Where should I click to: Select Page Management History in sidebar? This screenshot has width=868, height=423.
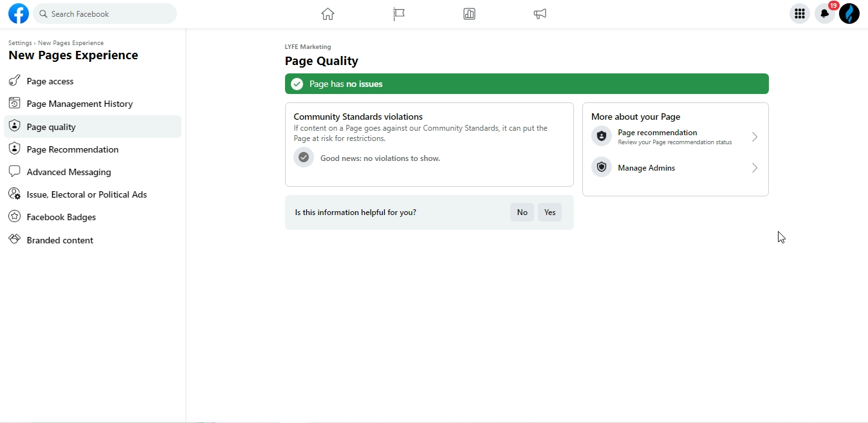coord(93,104)
